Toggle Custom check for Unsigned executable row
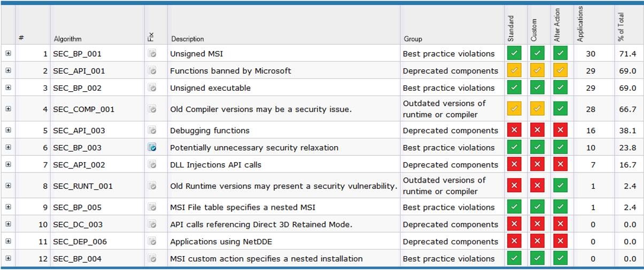Image resolution: width=644 pixels, height=270 pixels. 537,88
